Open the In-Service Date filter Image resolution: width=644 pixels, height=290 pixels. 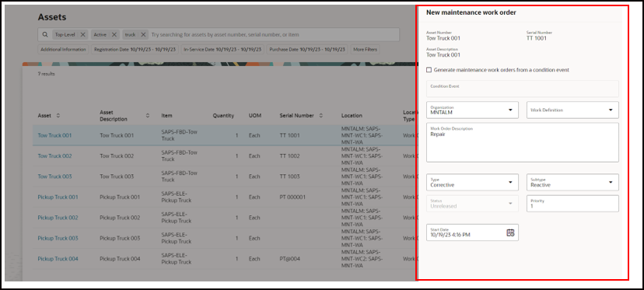pos(222,49)
